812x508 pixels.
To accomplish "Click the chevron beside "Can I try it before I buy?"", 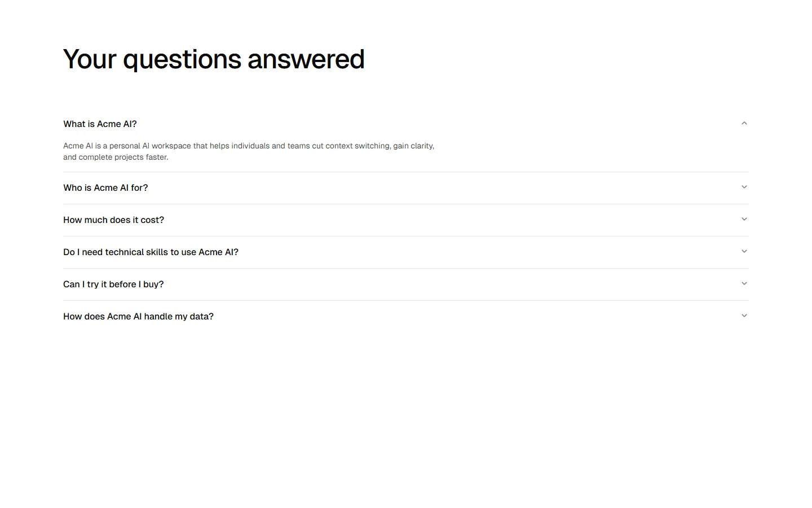I will pyautogui.click(x=744, y=283).
